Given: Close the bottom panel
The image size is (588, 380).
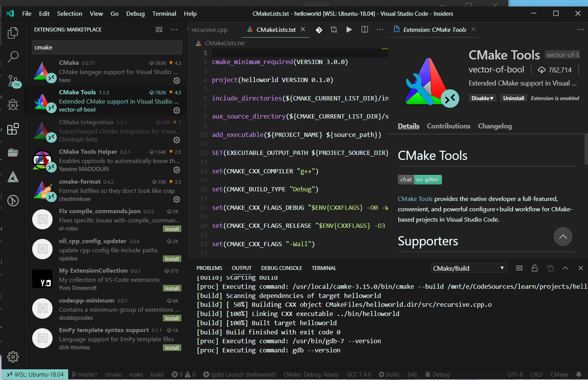Looking at the screenshot, I should [581, 268].
